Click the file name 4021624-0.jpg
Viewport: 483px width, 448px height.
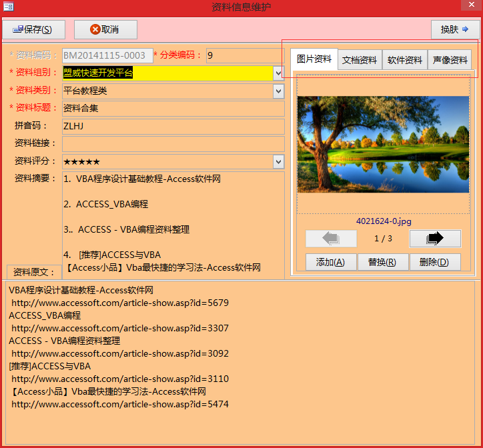click(384, 221)
